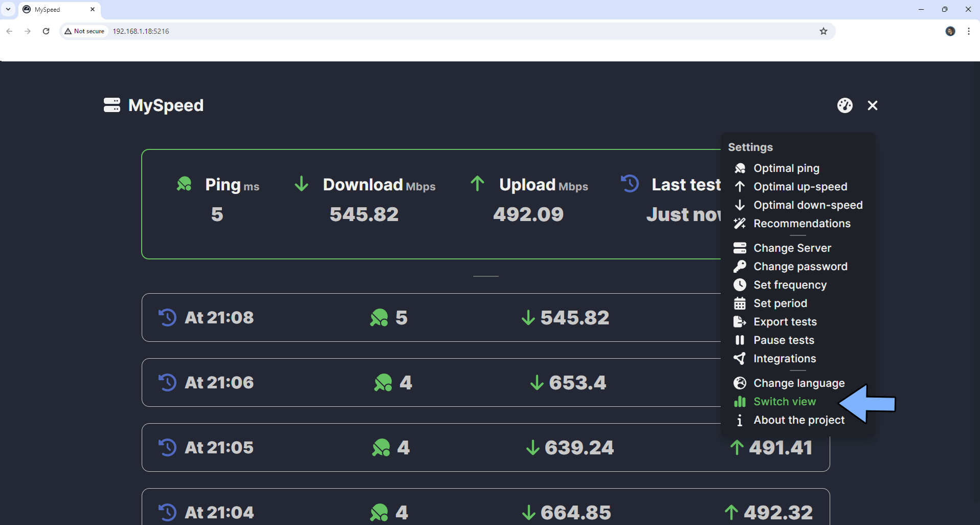This screenshot has height=525, width=980.
Task: Click the Download arrow icon in summary
Action: point(302,184)
